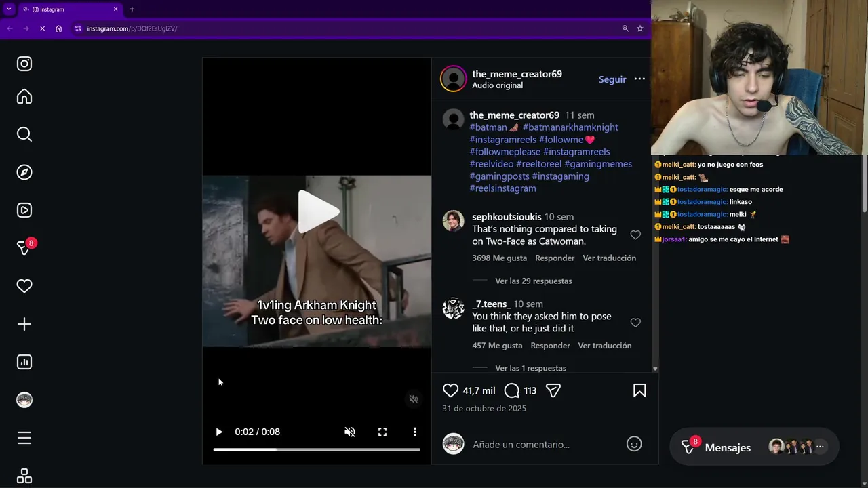Go to Instagram Home in the sidebar
This screenshot has width=868, height=488.
24,96
